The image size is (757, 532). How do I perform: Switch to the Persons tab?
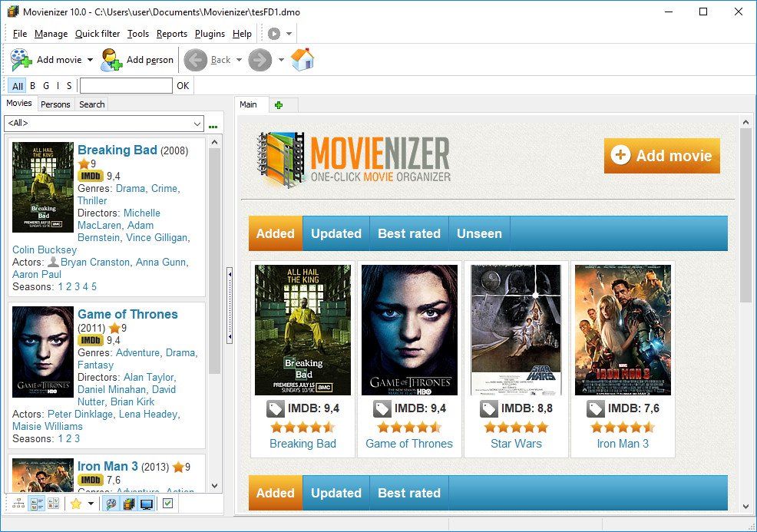click(55, 104)
